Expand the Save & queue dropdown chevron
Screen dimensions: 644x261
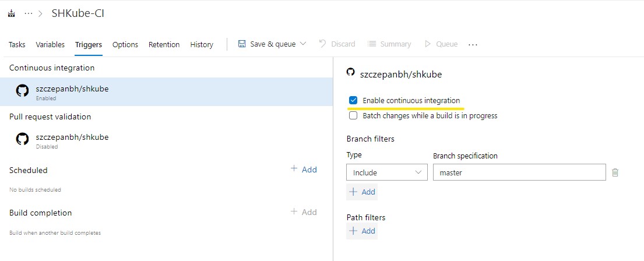tap(303, 44)
